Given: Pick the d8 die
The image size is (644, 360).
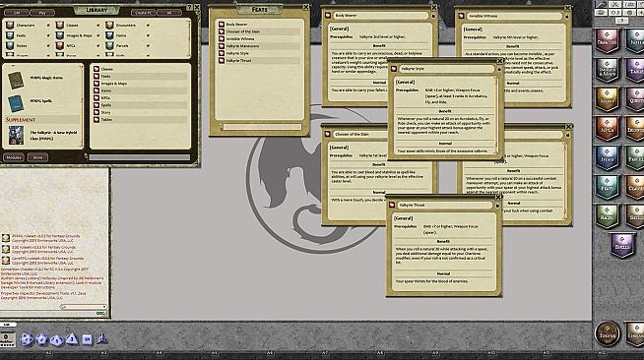Looking at the screenshot, I should (x=72, y=339).
